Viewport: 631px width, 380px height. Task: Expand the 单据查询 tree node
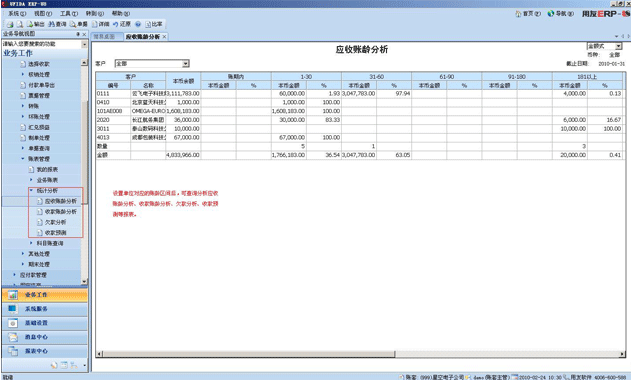pyautogui.click(x=23, y=148)
